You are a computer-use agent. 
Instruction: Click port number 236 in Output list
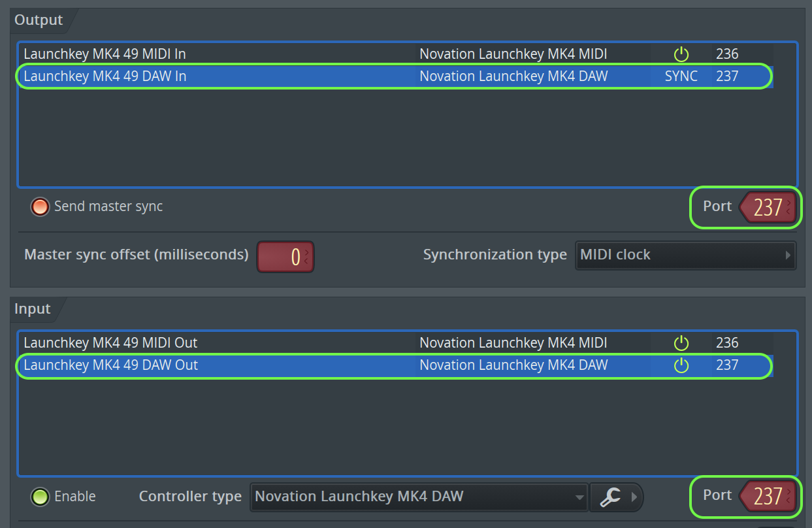point(727,54)
